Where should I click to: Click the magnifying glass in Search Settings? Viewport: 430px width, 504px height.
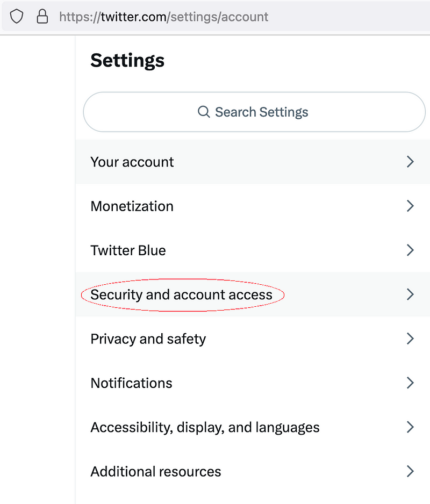pyautogui.click(x=204, y=112)
